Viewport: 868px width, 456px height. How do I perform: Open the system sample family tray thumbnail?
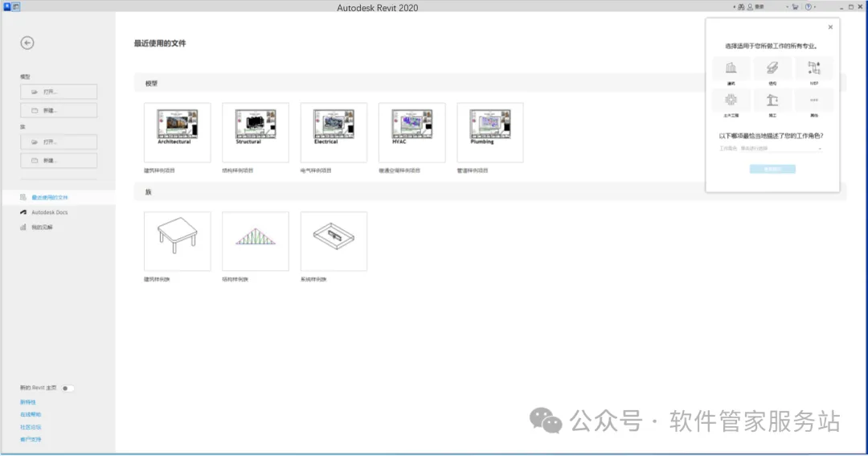coord(334,241)
